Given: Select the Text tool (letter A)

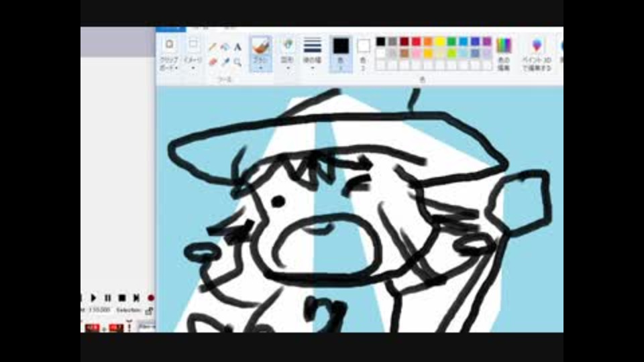Looking at the screenshot, I should click(237, 47).
